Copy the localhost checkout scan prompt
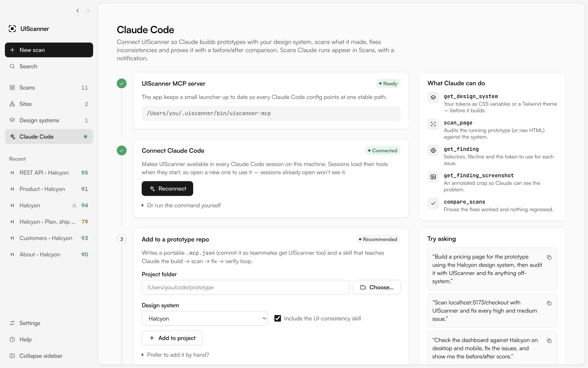Screen dimensions: 588x368 (x=549, y=303)
